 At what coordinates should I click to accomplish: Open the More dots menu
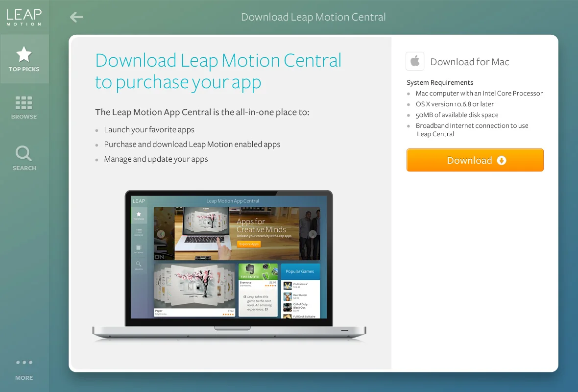(24, 370)
